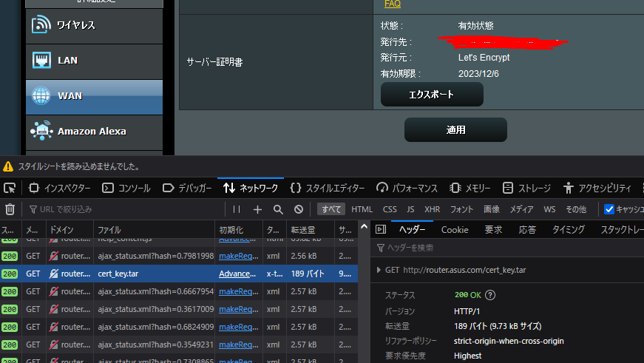The height and width of the screenshot is (363, 644).
Task: Switch to the コンソール tab
Action: tap(126, 188)
